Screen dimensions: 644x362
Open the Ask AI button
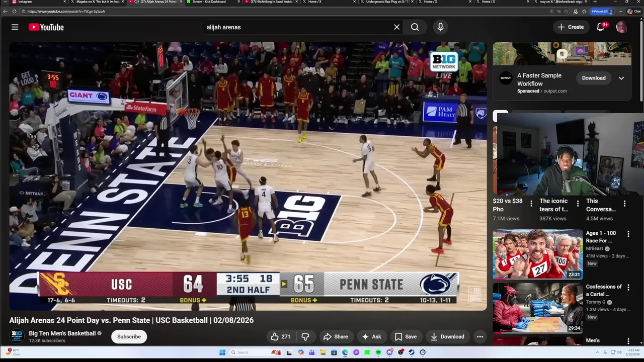click(371, 337)
